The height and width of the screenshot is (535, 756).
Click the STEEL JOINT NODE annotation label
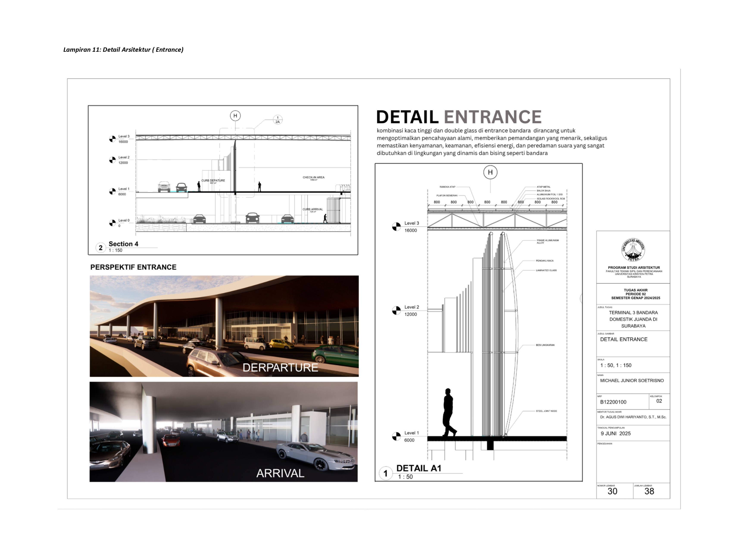pos(546,411)
